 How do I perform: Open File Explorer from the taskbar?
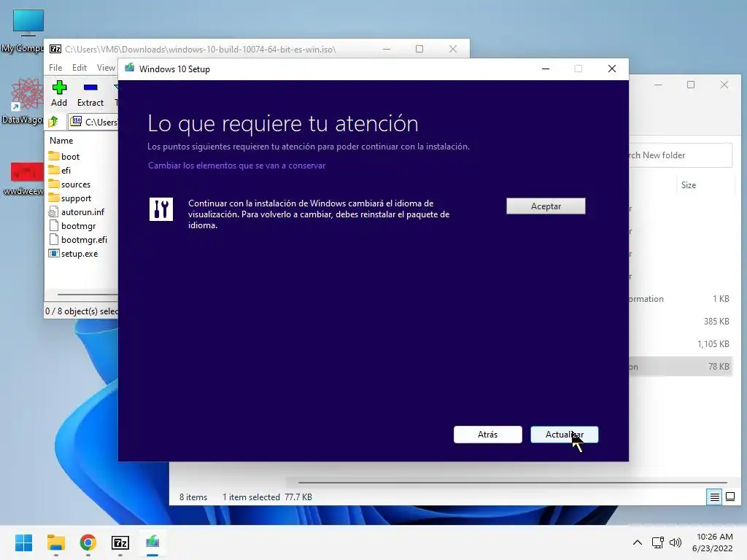click(x=55, y=542)
